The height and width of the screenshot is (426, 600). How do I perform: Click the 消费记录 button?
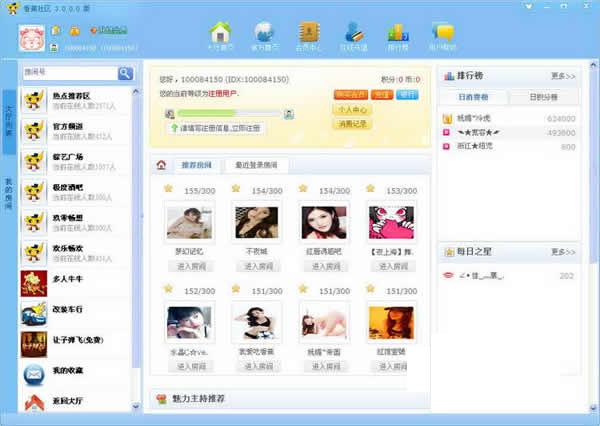click(352, 124)
